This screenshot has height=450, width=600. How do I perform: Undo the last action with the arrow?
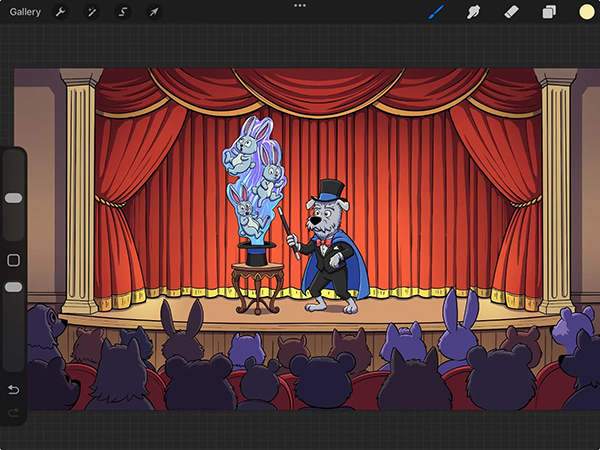(x=14, y=389)
